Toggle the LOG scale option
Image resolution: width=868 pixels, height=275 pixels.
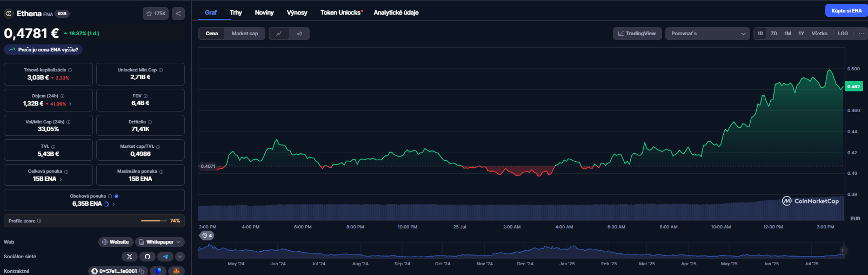843,34
